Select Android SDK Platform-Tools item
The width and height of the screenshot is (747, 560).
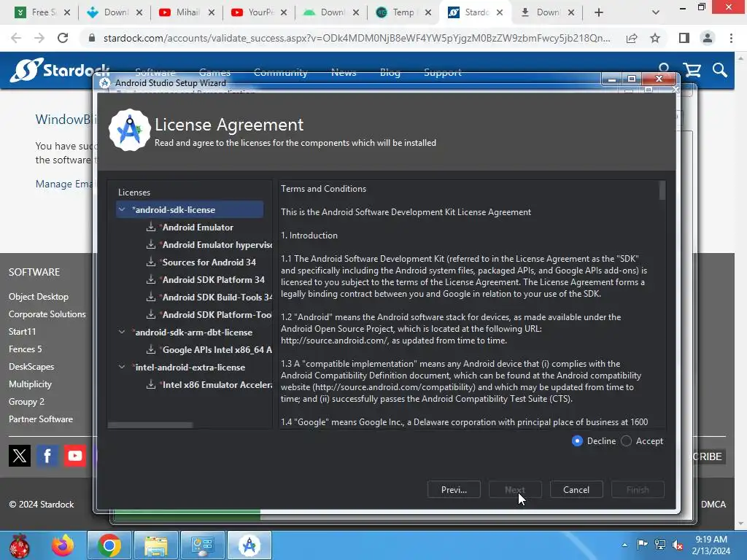[x=217, y=315]
